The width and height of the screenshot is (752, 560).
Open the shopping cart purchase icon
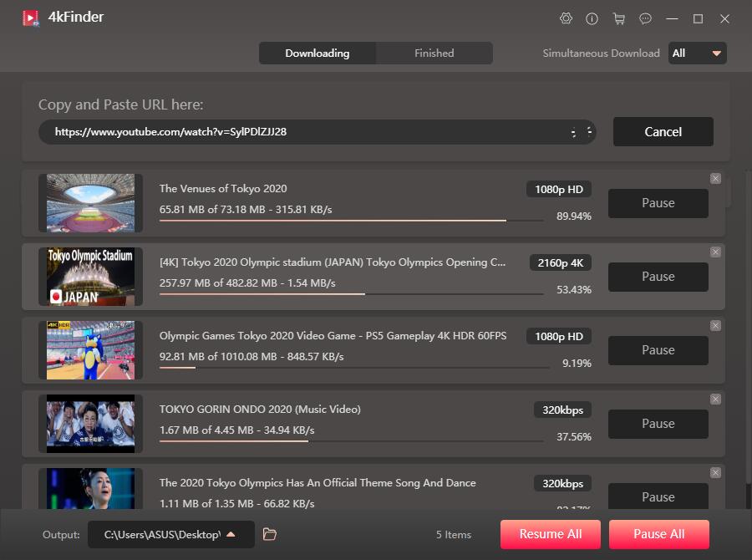pyautogui.click(x=618, y=18)
